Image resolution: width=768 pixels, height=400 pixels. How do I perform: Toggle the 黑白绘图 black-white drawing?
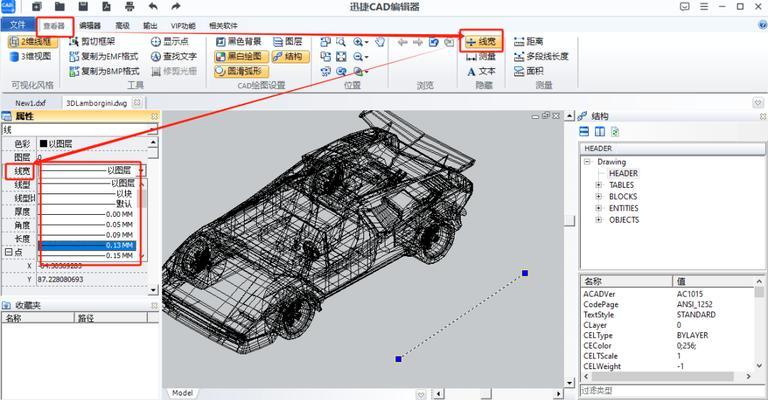click(241, 56)
